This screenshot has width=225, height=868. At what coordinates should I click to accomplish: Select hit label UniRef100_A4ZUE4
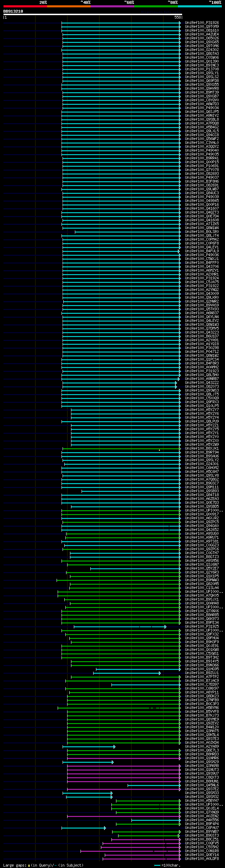pyautogui.click(x=202, y=34)
